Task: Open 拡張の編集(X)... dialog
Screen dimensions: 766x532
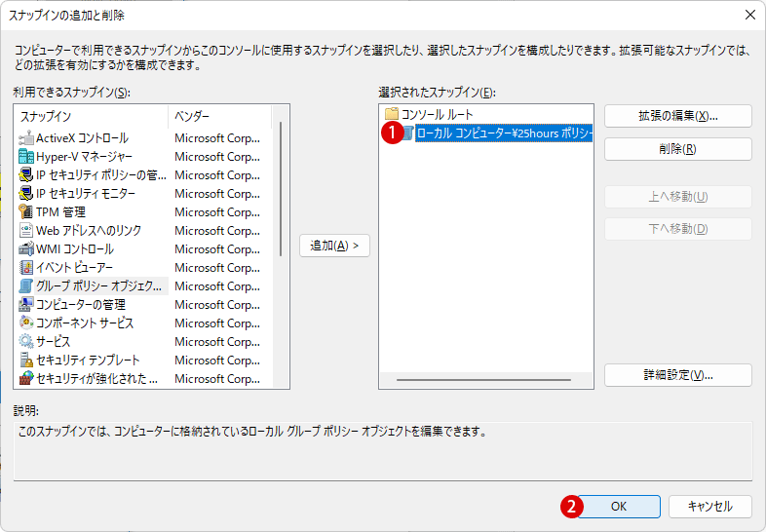Action: click(678, 116)
